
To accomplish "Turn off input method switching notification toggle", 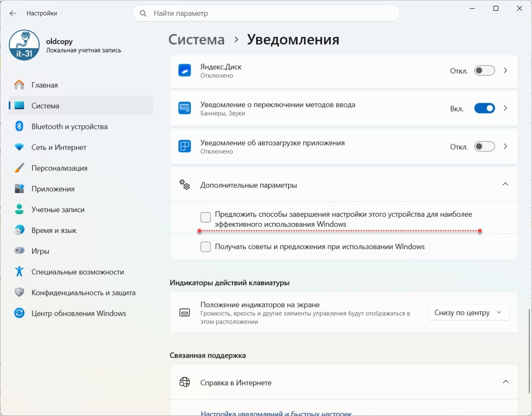I will [485, 108].
